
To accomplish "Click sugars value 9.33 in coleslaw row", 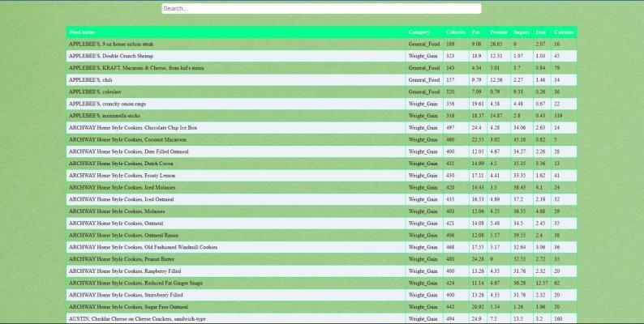I will pos(518,92).
